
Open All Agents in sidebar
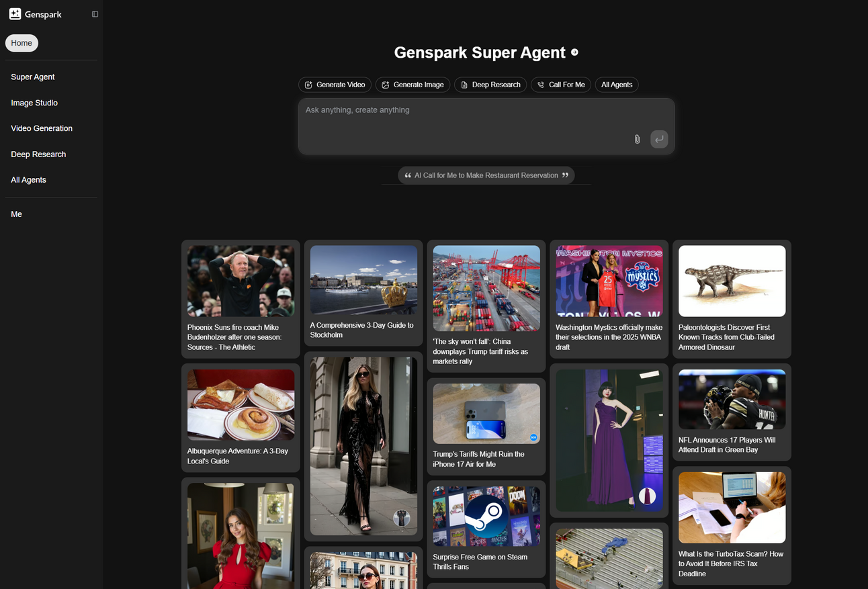tap(28, 180)
